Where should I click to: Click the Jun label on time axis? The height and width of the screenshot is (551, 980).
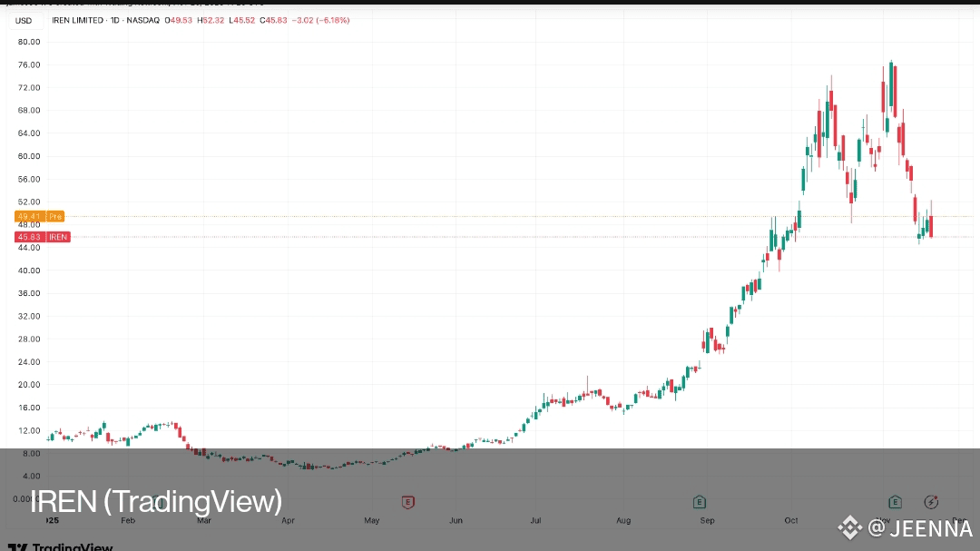tap(456, 520)
